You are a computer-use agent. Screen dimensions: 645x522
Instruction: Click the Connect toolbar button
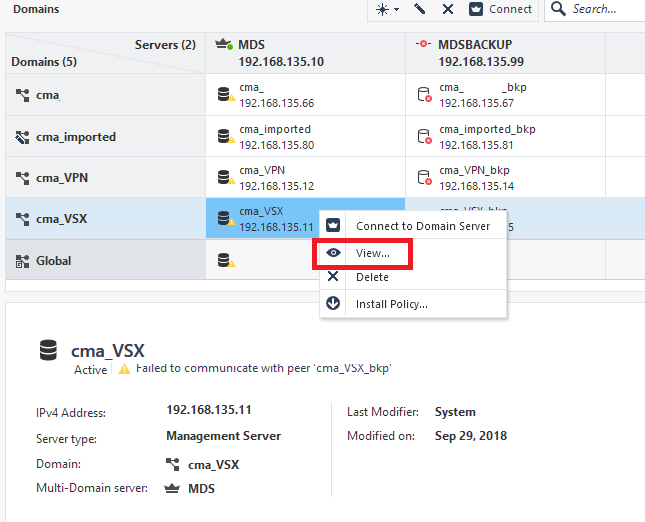pos(500,9)
